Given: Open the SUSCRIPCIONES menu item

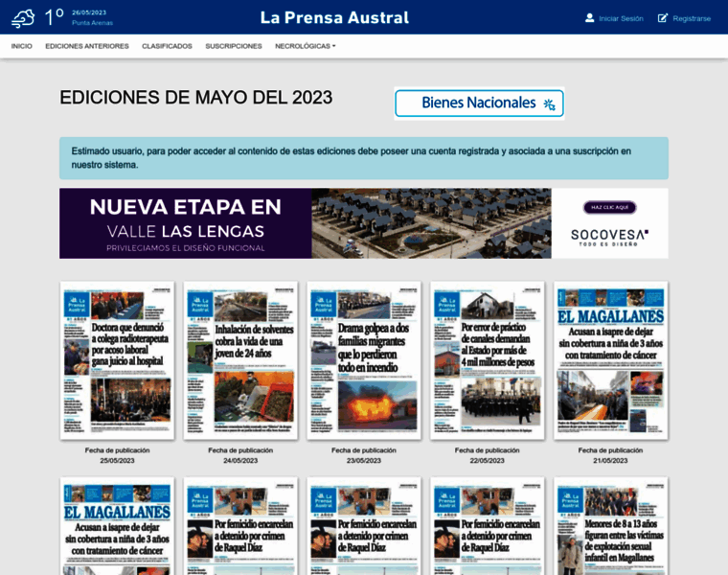Looking at the screenshot, I should point(234,46).
